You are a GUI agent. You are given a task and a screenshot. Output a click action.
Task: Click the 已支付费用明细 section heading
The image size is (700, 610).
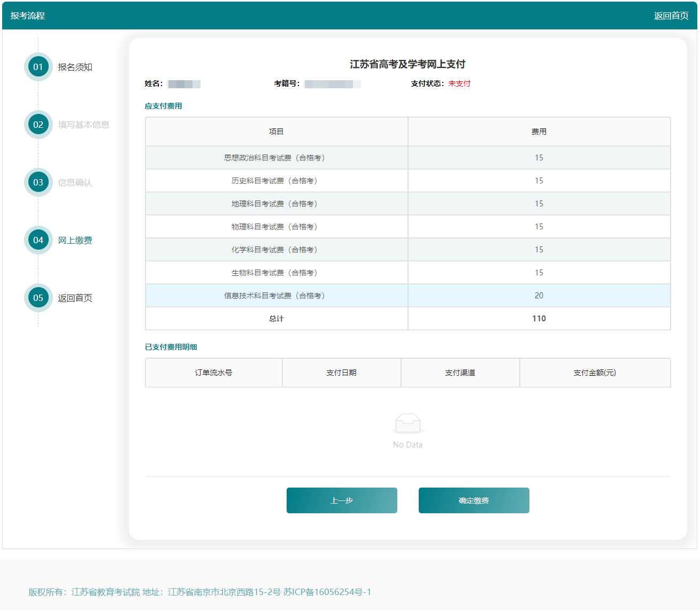171,347
